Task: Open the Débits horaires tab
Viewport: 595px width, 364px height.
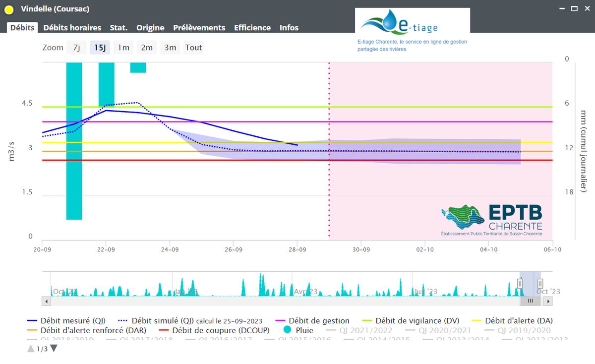Action: pos(72,28)
